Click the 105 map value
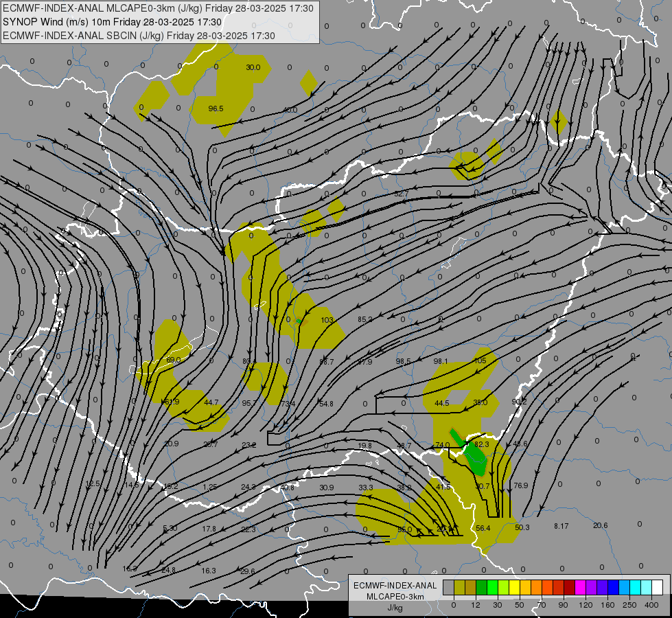The image size is (672, 618). 480,360
